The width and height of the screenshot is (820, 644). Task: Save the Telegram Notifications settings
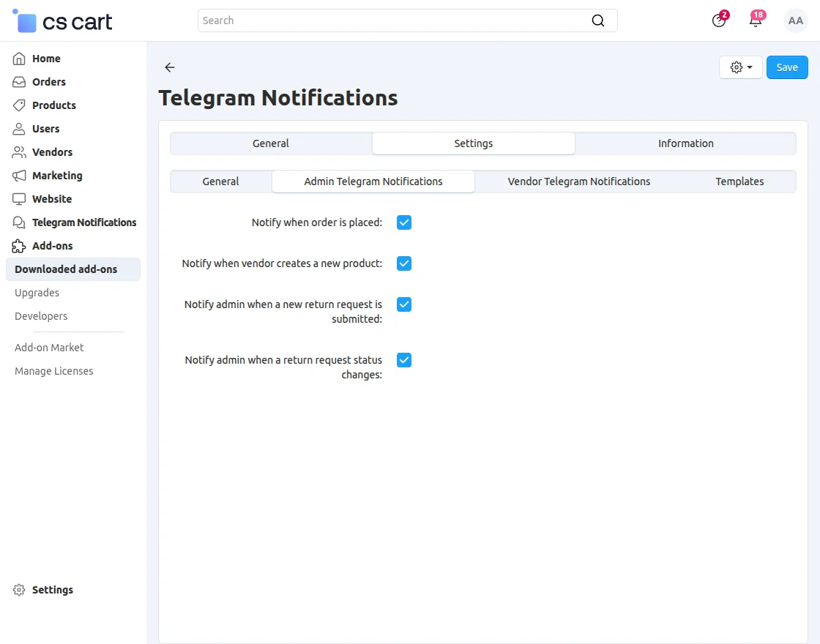click(787, 67)
